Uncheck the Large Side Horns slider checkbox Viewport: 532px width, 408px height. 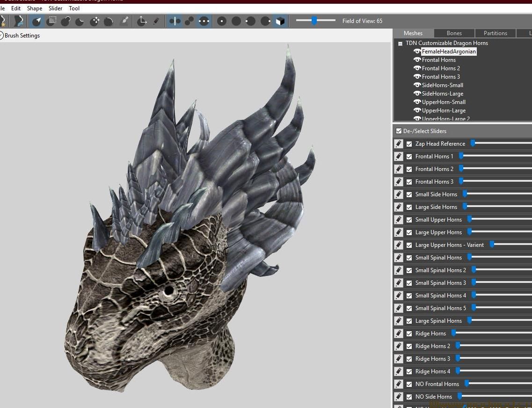click(409, 207)
